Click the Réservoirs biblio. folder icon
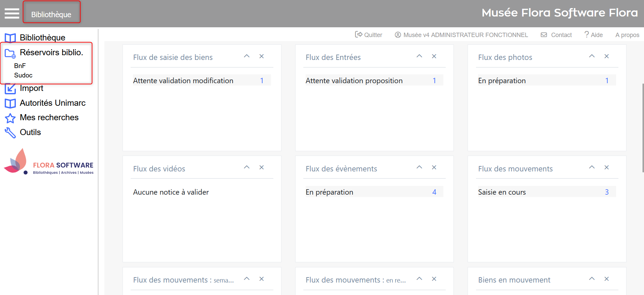Screen dimensions: 644x295 pos(10,53)
